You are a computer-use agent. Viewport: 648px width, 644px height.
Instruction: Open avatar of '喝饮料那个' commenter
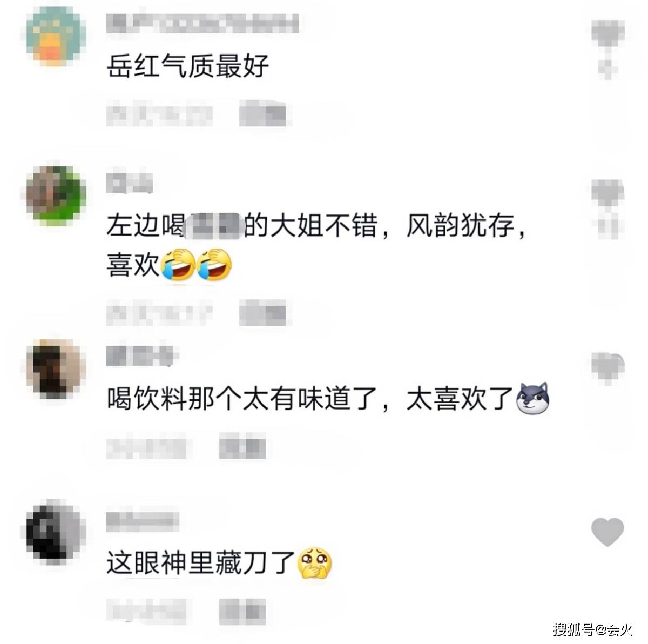coord(56,369)
